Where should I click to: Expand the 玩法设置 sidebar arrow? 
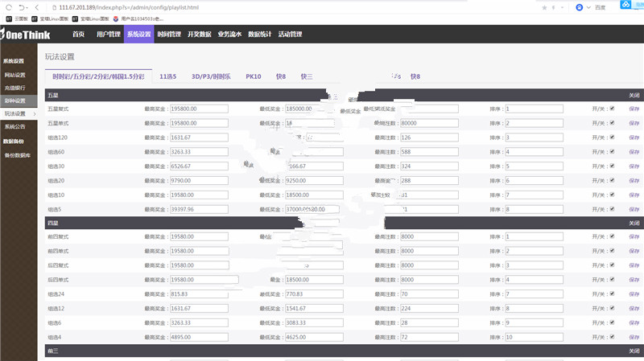[35, 113]
